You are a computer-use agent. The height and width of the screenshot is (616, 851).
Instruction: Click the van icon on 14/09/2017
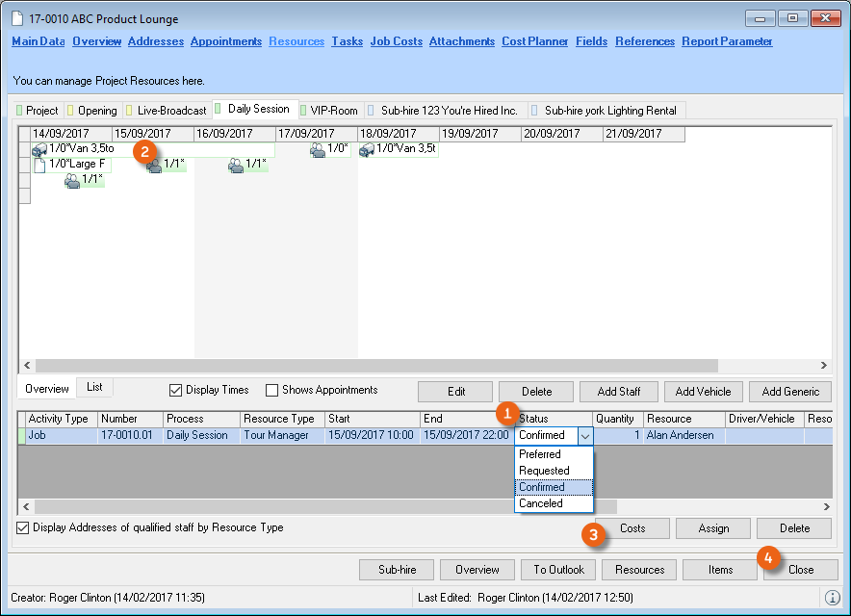pyautogui.click(x=39, y=149)
